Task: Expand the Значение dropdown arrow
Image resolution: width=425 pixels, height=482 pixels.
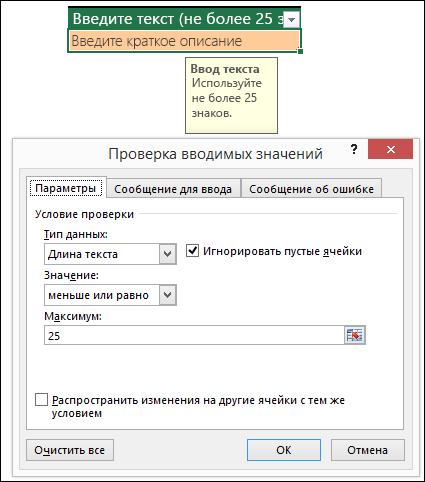Action: coord(167,295)
